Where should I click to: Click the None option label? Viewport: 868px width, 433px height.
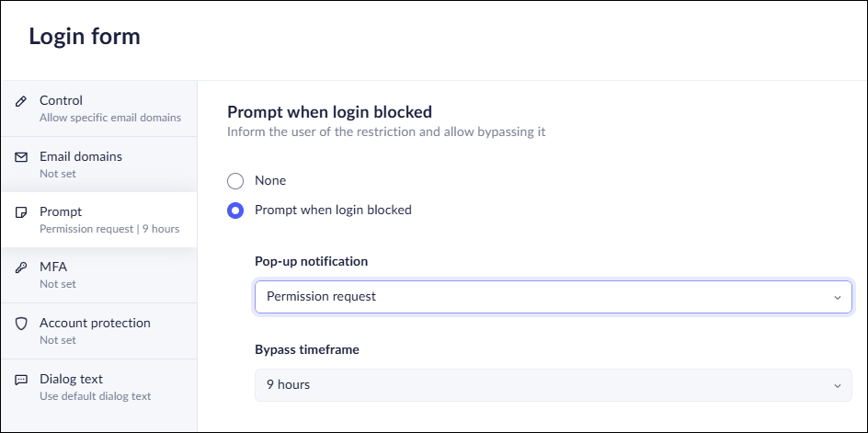click(x=270, y=181)
